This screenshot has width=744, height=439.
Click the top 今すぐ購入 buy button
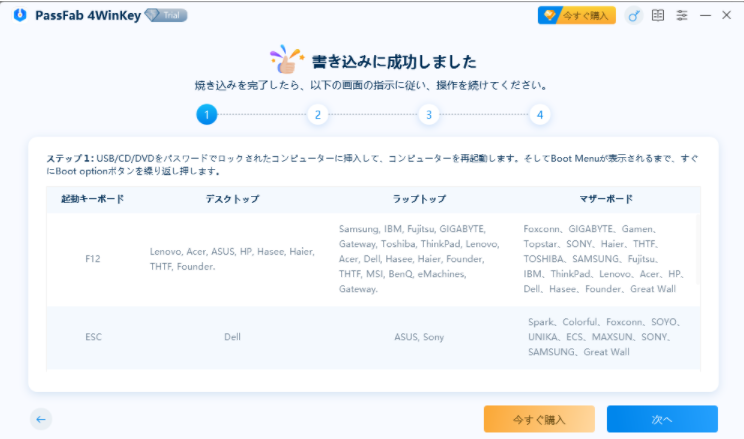[577, 15]
